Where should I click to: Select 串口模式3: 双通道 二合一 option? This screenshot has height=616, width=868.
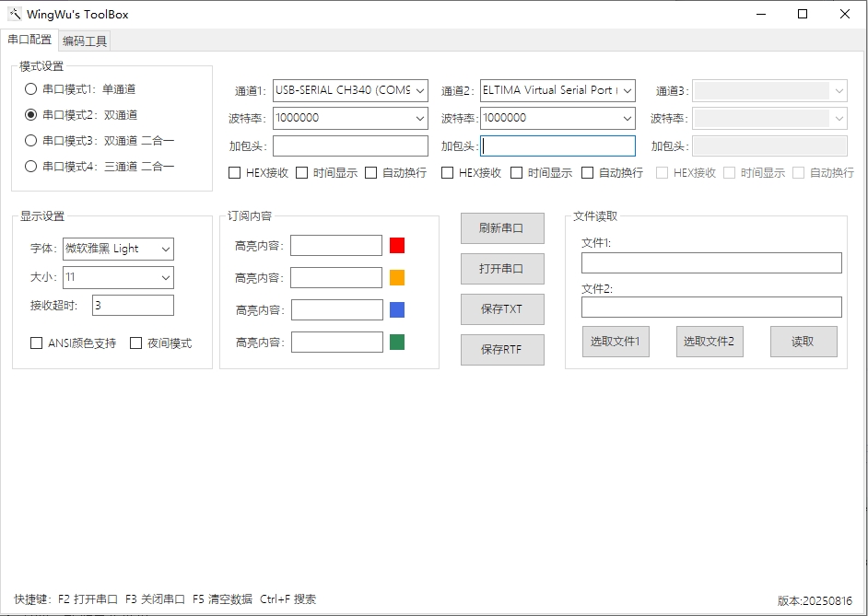tap(31, 141)
